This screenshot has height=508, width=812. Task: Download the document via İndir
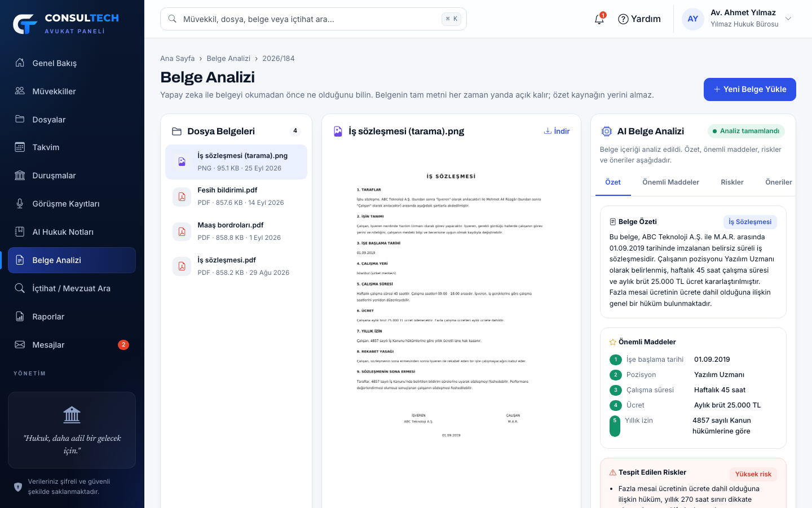pyautogui.click(x=557, y=132)
